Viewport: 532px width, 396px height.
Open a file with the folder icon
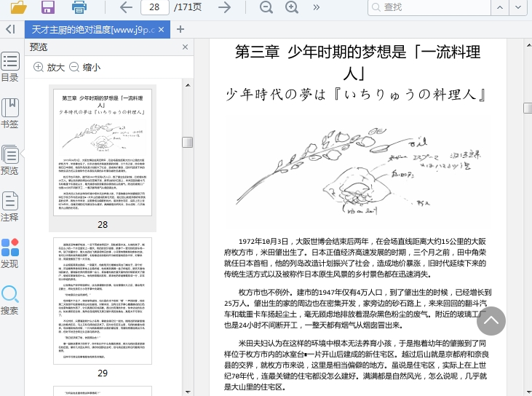[x=18, y=7]
